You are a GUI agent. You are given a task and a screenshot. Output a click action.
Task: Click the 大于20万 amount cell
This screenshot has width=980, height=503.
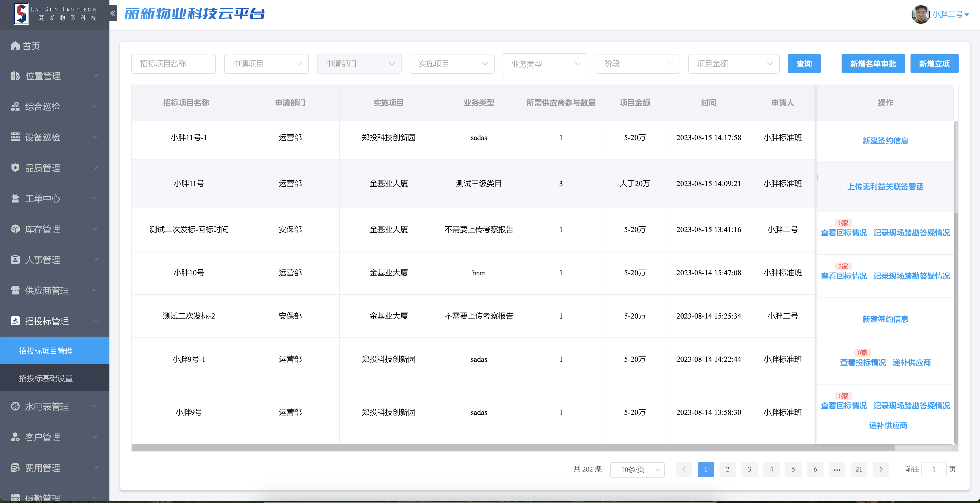(x=634, y=183)
